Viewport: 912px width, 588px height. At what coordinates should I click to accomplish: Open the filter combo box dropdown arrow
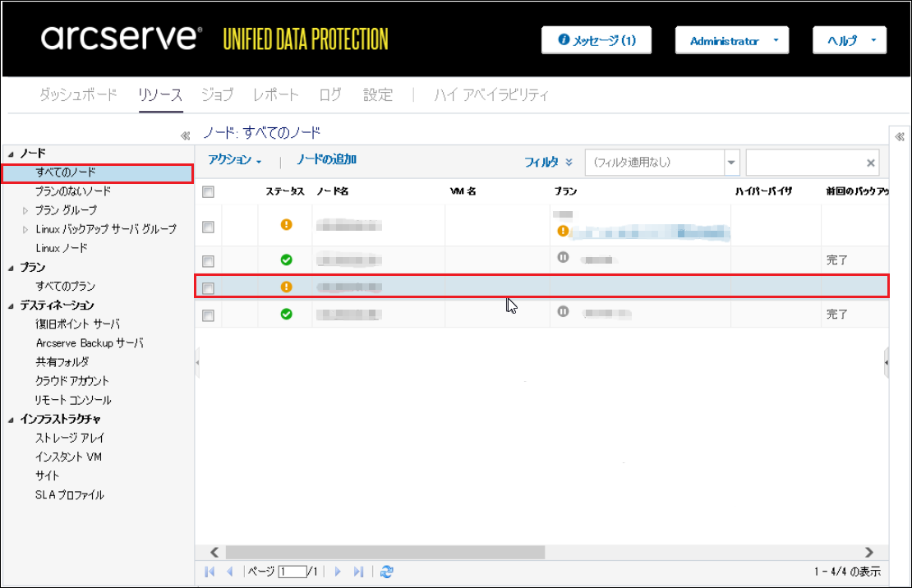[732, 163]
